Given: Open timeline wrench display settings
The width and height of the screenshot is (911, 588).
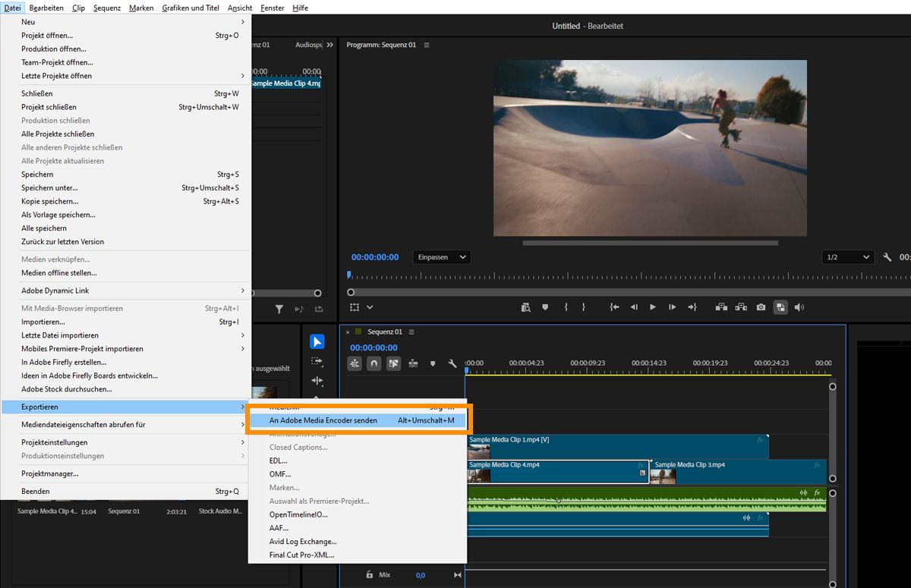Looking at the screenshot, I should [452, 363].
